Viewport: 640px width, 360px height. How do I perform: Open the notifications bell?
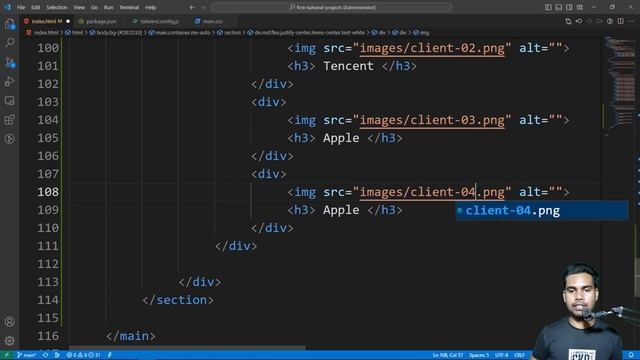coord(631,355)
